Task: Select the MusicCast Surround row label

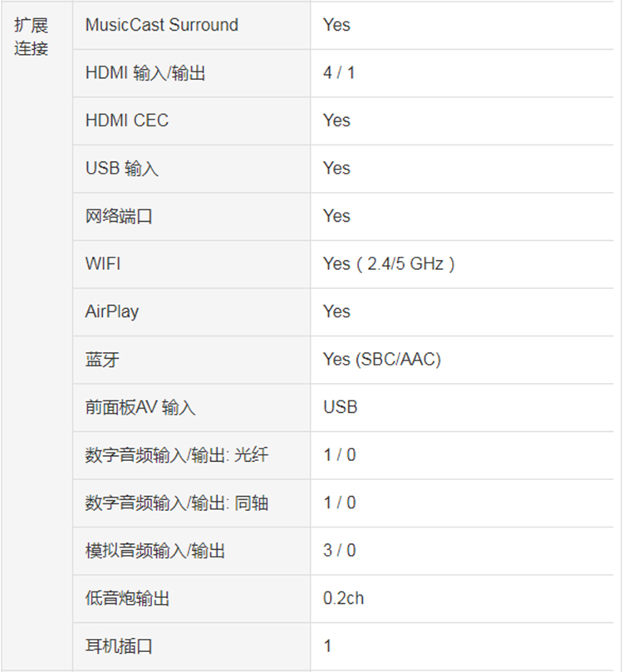Action: click(x=161, y=25)
